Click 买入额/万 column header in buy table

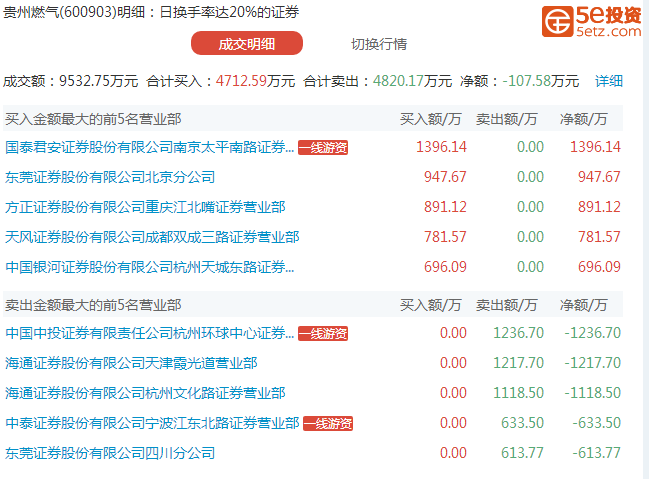coord(430,119)
